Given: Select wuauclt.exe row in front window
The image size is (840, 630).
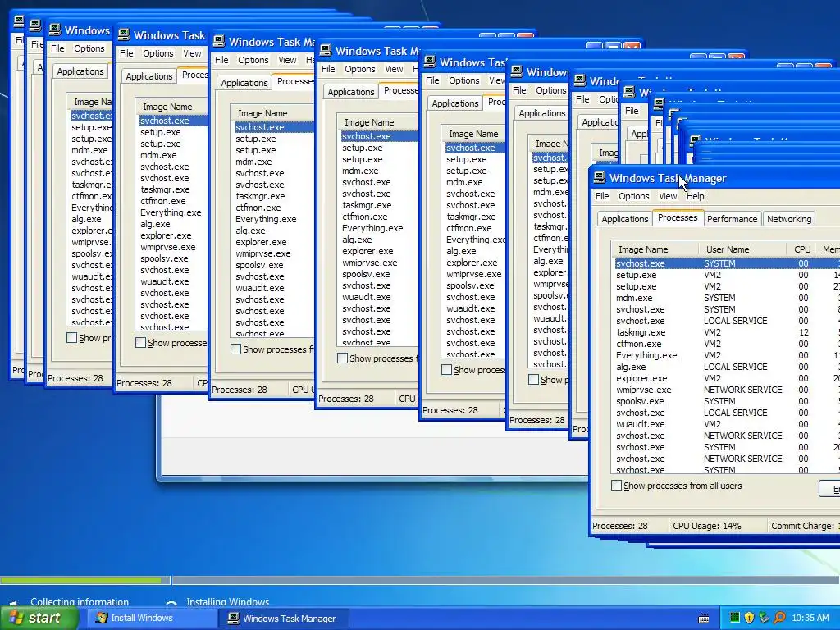Looking at the screenshot, I should 726,424.
